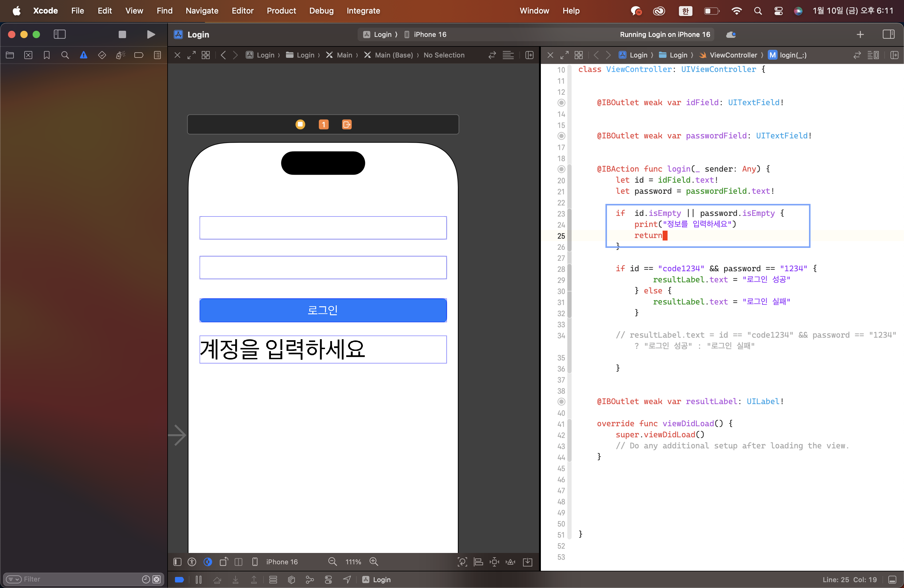Open the Report navigator
The width and height of the screenshot is (904, 588).
157,55
